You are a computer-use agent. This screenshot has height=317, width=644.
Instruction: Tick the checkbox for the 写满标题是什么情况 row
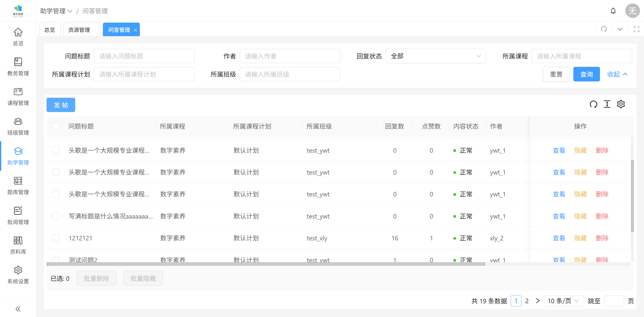pyautogui.click(x=56, y=216)
